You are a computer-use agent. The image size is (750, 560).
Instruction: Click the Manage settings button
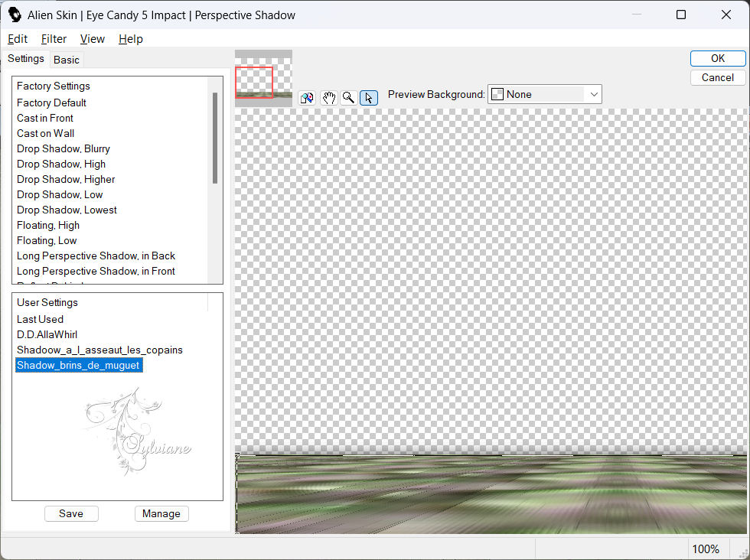coord(161,513)
